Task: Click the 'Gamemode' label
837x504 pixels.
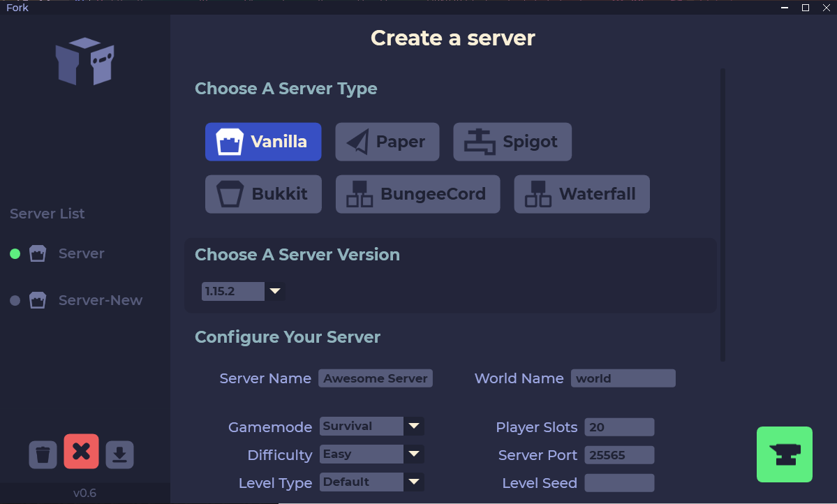Action: (x=270, y=427)
